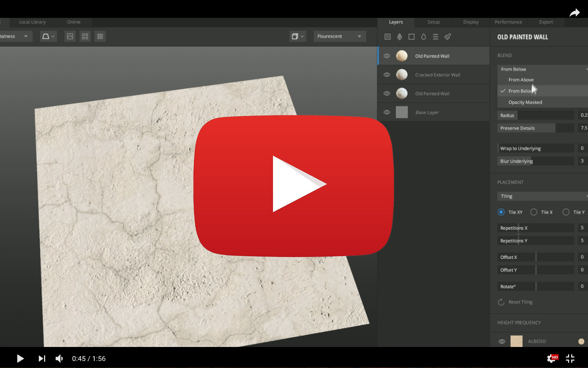This screenshot has width=588, height=368.
Task: Add a solid layer with square icon
Action: pos(412,37)
